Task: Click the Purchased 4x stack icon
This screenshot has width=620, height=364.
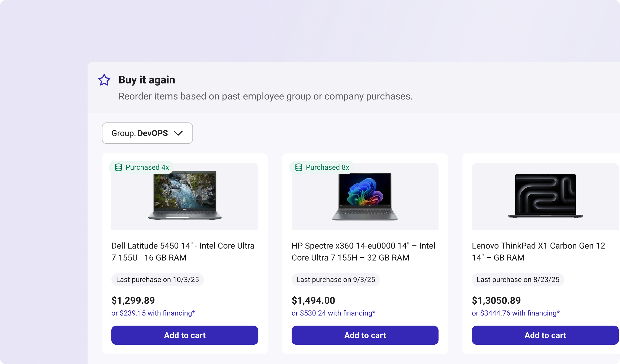Action: [118, 167]
